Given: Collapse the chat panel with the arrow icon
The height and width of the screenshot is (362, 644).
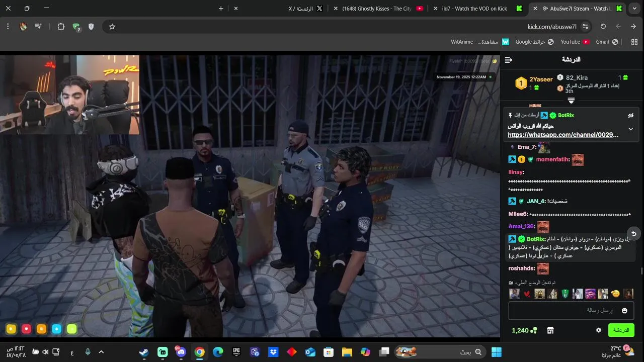Looking at the screenshot, I should coord(508,60).
